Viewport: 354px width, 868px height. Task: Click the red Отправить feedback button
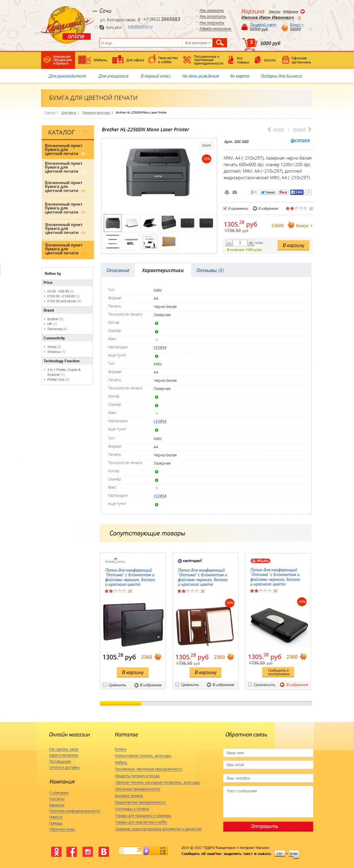click(268, 826)
